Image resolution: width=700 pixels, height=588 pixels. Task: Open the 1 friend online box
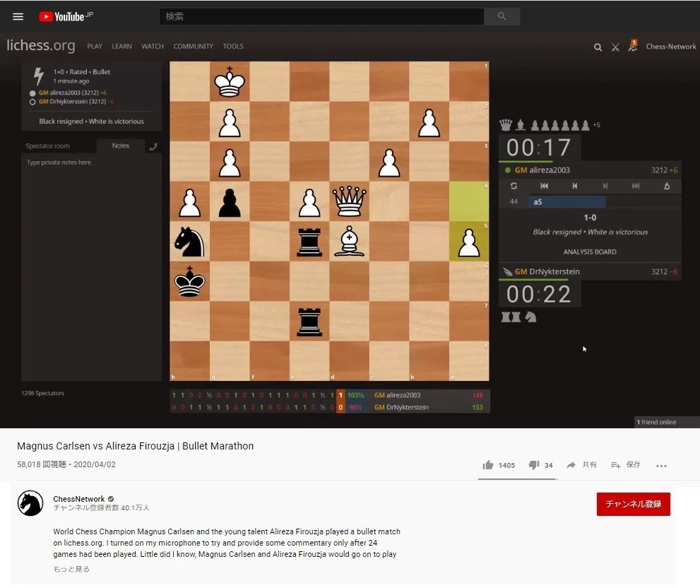click(x=667, y=422)
